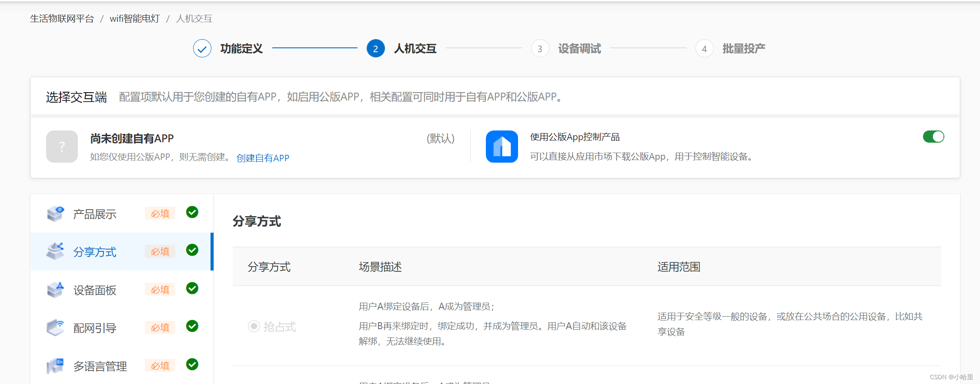Click the (默认) label
This screenshot has width=980, height=384.
coord(441,138)
